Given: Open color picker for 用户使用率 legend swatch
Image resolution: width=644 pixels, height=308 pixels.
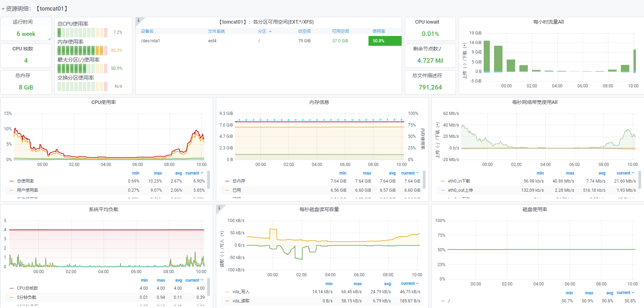Looking at the screenshot, I should [12, 190].
